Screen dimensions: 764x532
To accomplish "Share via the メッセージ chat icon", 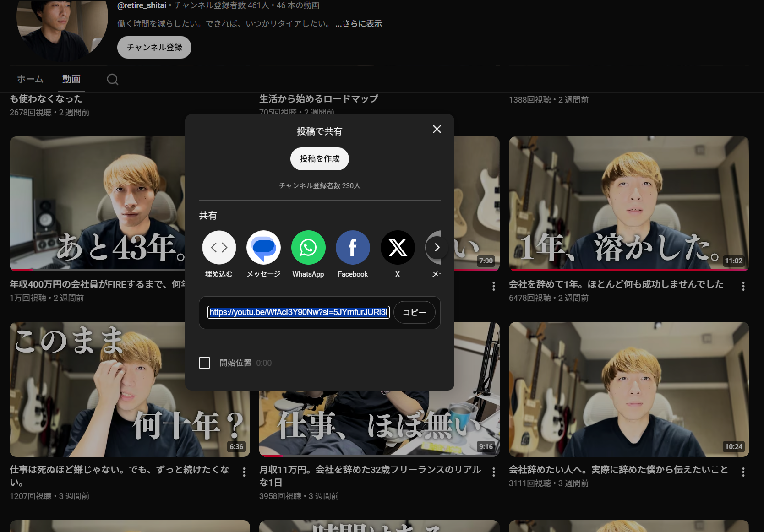I will [x=263, y=247].
